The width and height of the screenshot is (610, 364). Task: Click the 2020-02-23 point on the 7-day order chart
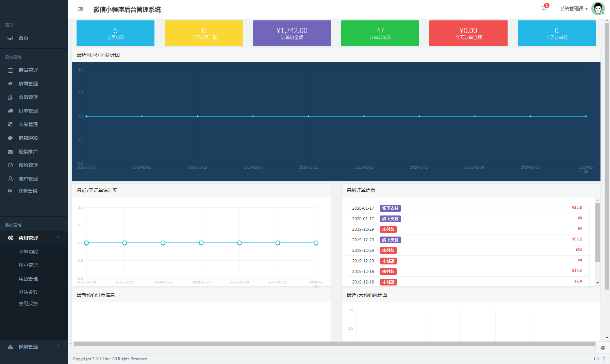[x=201, y=243]
